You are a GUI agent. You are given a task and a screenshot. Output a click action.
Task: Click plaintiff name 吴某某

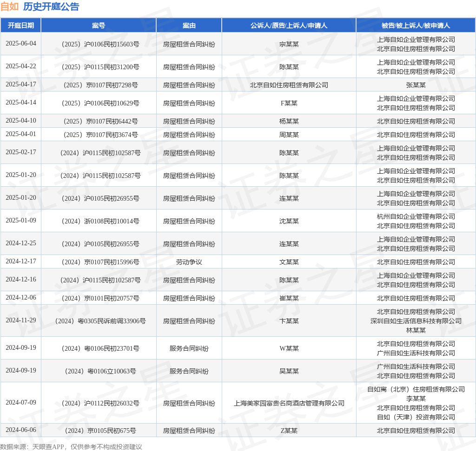[x=289, y=371]
